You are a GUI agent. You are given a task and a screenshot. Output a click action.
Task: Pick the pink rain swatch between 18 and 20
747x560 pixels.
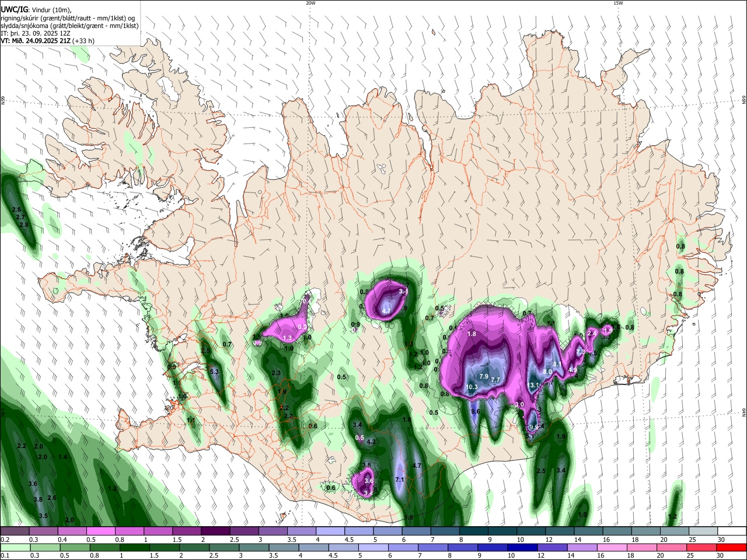[642, 547]
